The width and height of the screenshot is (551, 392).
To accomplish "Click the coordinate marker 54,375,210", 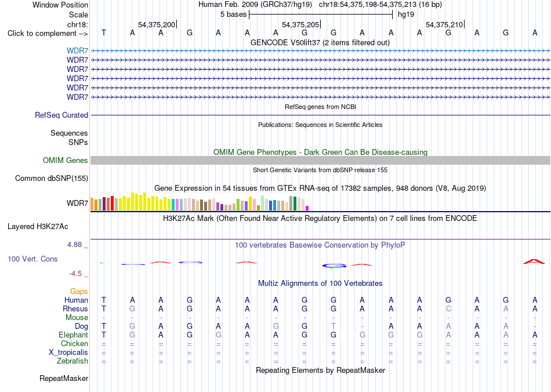I will 444,24.
